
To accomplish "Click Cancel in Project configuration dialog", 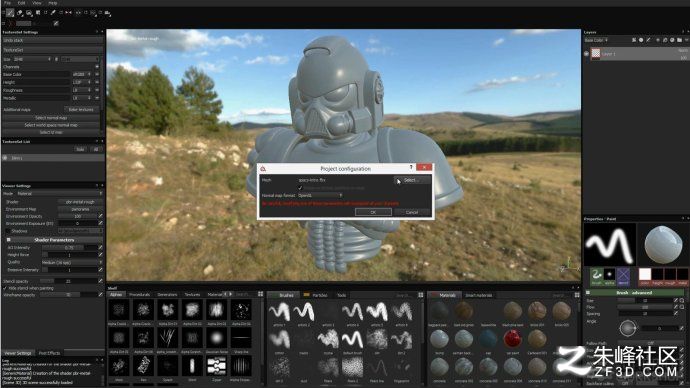I will [412, 212].
